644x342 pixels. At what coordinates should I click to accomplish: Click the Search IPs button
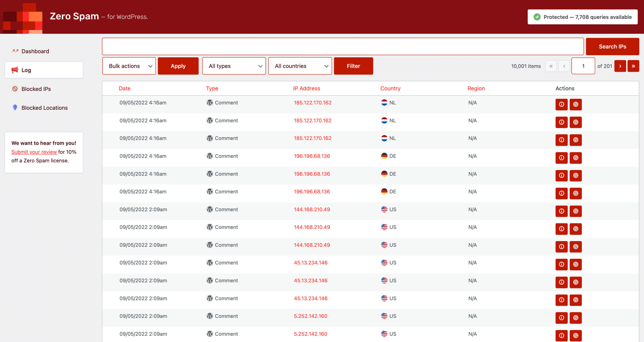click(x=612, y=47)
